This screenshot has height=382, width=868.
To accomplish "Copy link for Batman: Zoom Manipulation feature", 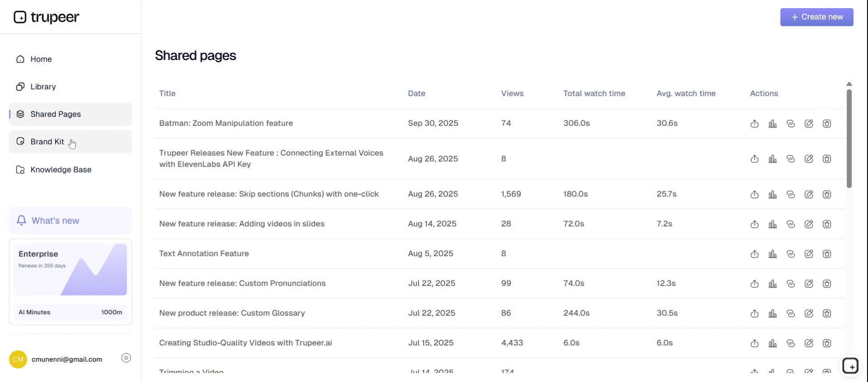I will pos(791,123).
